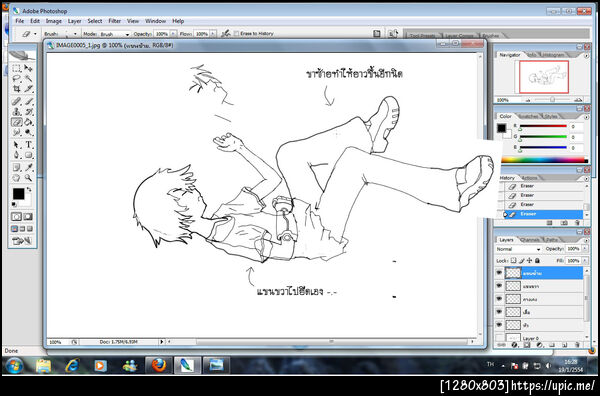Reset default colors using small black-white icon
Image resolution: width=600 pixels, height=396 pixels.
click(x=14, y=204)
